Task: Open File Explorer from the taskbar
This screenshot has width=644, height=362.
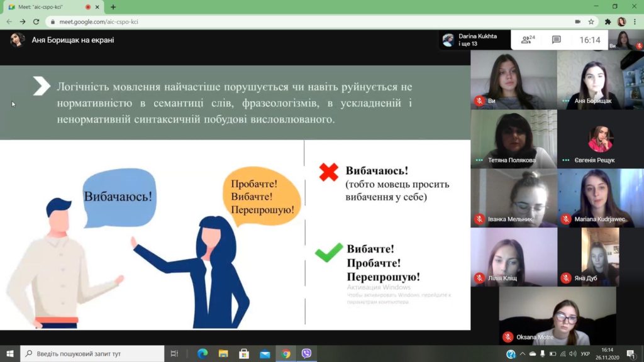Action: tap(223, 353)
